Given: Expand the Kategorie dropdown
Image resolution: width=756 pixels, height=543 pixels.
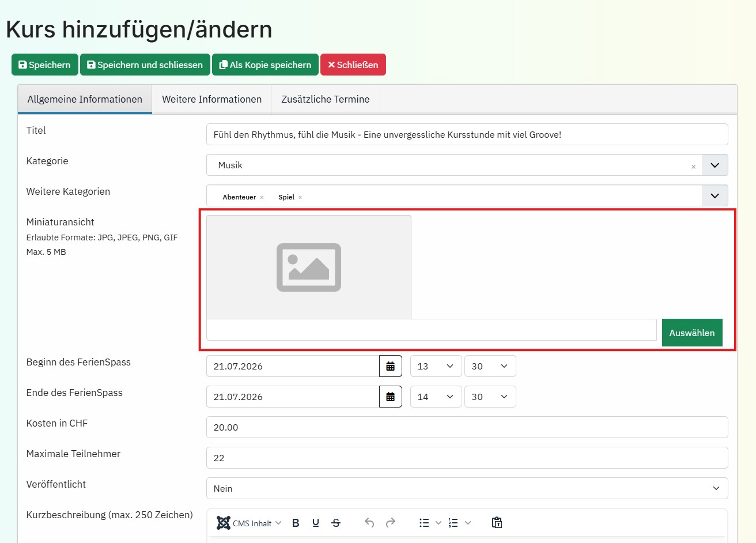Looking at the screenshot, I should coord(715,165).
